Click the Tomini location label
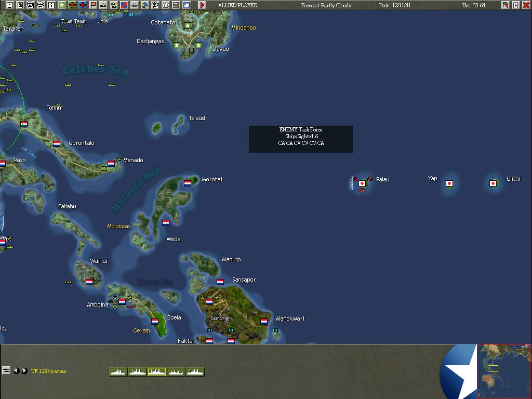Viewport: 532px width, 399px height. pos(55,108)
